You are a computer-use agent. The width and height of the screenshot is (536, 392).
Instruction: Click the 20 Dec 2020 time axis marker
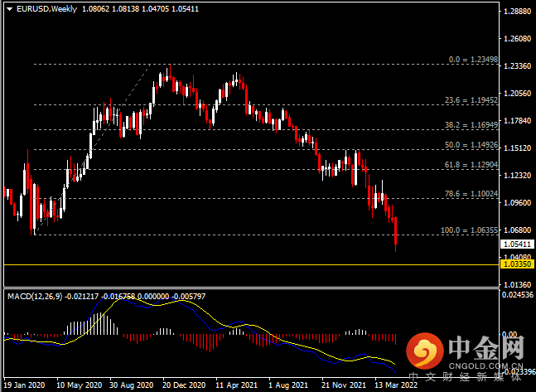(x=184, y=385)
